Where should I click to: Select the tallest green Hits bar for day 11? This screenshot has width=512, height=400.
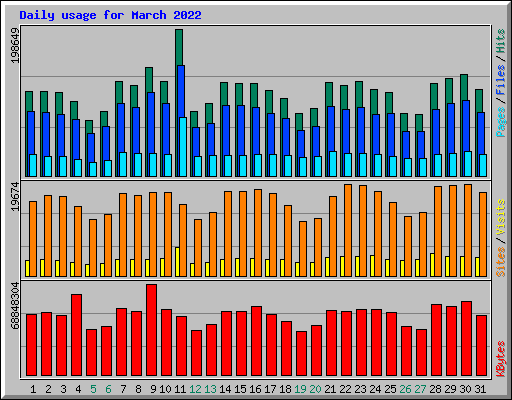point(179,47)
